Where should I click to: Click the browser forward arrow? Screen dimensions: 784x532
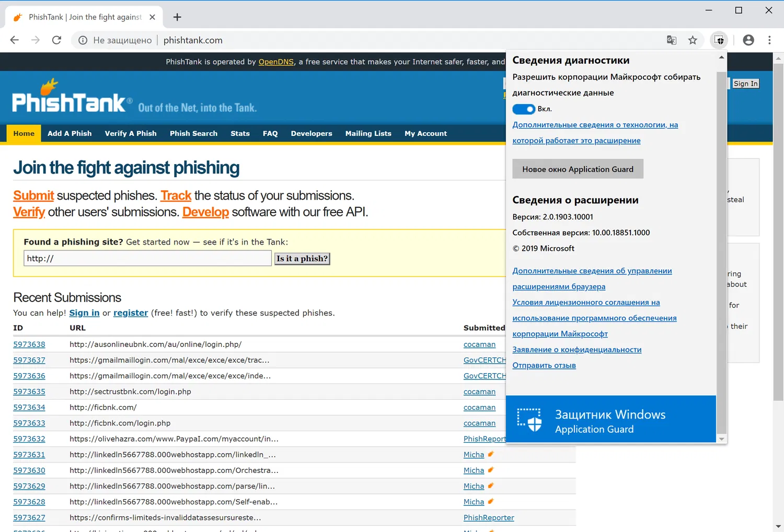pyautogui.click(x=36, y=40)
